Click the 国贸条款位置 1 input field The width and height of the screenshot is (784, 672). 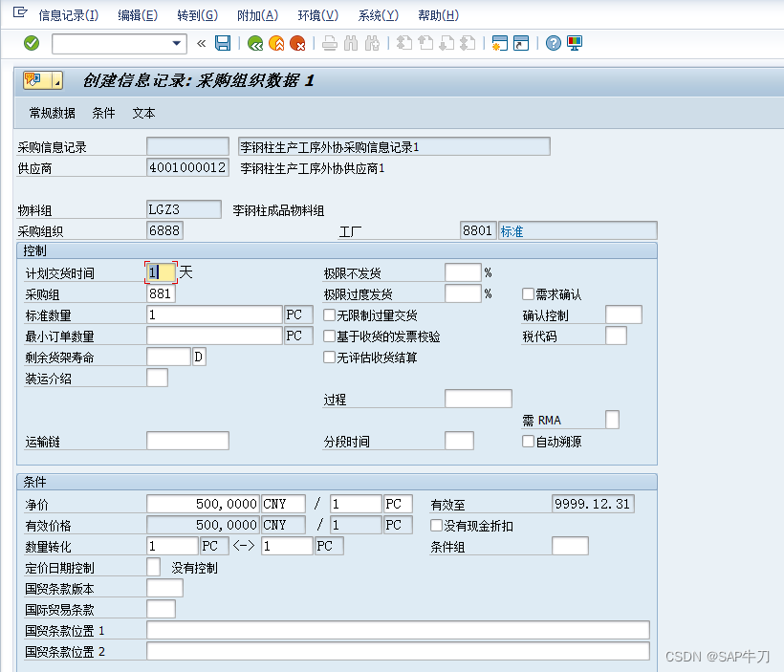coord(398,630)
